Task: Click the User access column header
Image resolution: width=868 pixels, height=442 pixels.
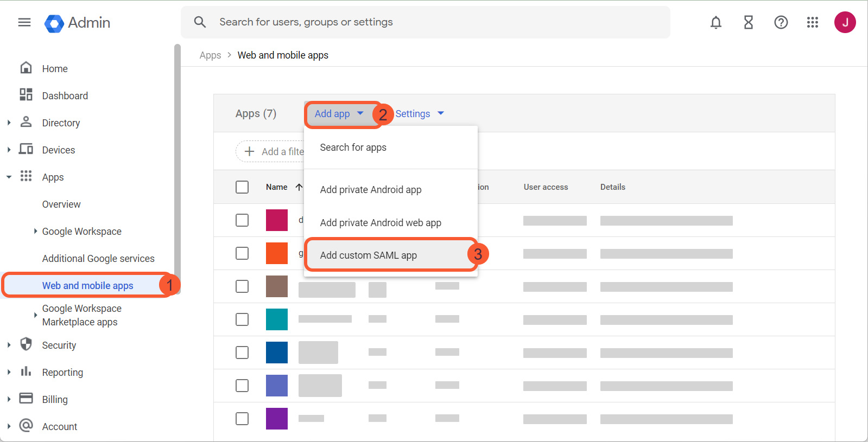Action: [x=546, y=187]
